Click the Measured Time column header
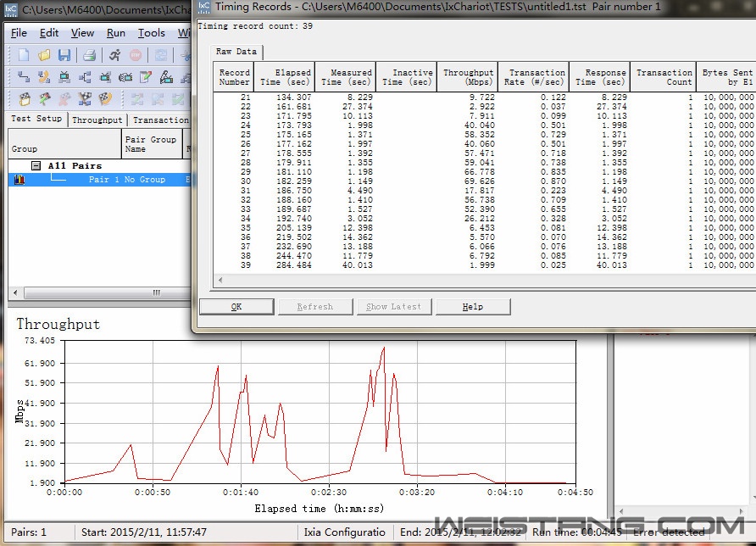This screenshot has height=546, width=756. (346, 76)
